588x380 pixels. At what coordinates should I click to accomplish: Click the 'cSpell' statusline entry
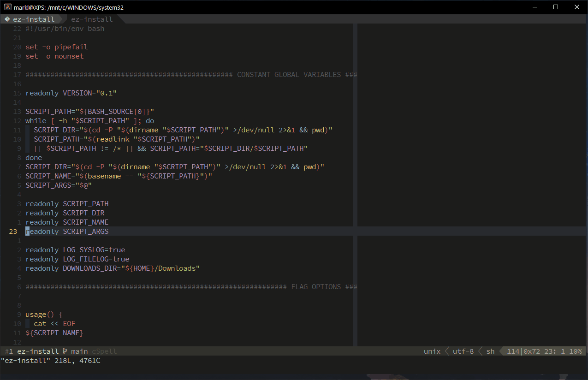(104, 351)
